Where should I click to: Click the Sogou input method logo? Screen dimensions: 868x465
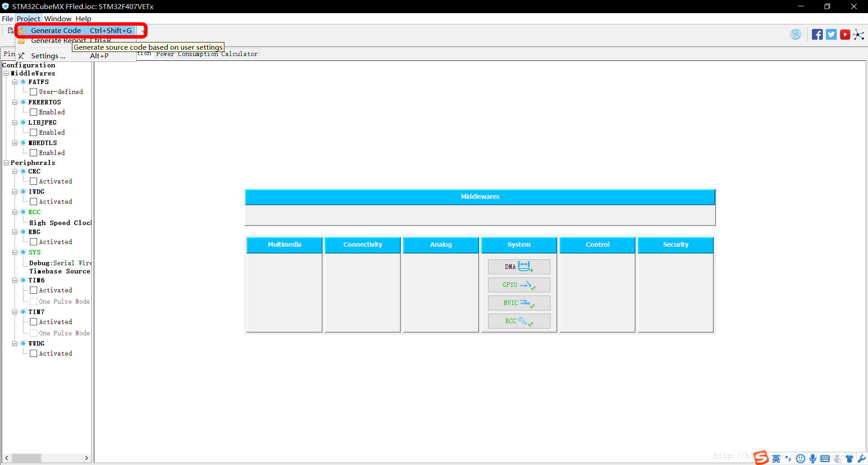(x=761, y=458)
